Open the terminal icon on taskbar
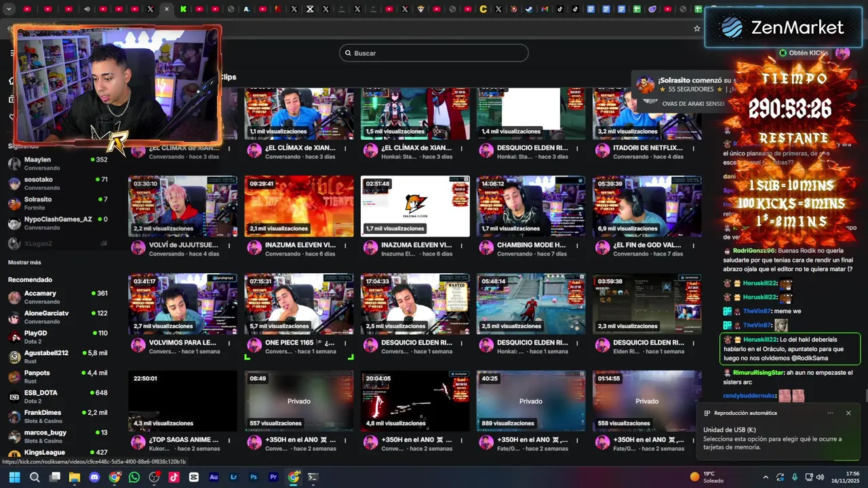Image resolution: width=868 pixels, height=488 pixels. [x=313, y=477]
